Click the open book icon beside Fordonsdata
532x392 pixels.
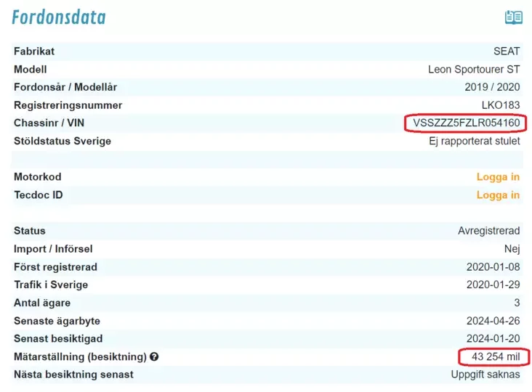[x=513, y=17]
